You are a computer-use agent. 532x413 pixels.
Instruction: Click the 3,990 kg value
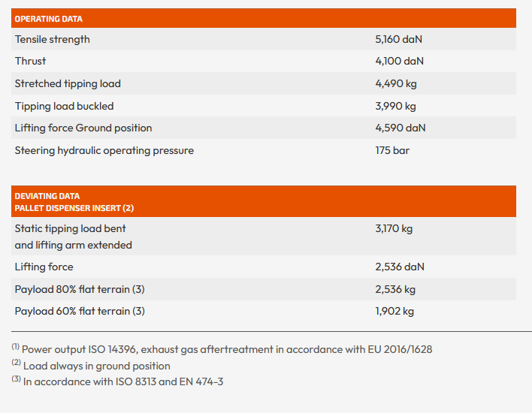(395, 106)
